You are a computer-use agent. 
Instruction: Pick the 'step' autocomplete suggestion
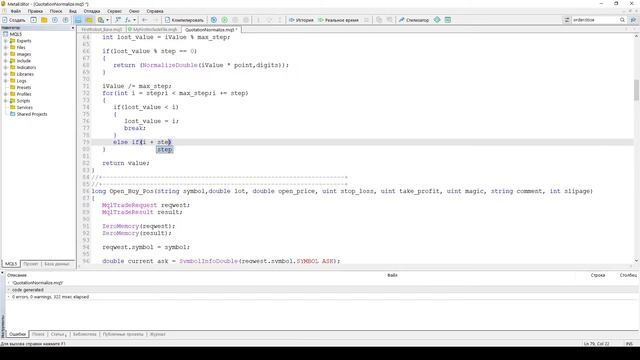click(164, 150)
